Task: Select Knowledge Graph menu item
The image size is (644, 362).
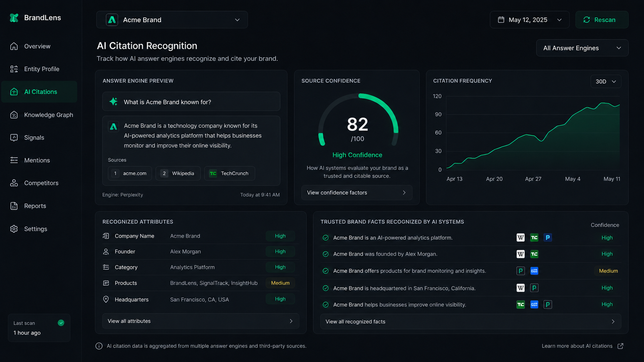Action: pos(39,115)
